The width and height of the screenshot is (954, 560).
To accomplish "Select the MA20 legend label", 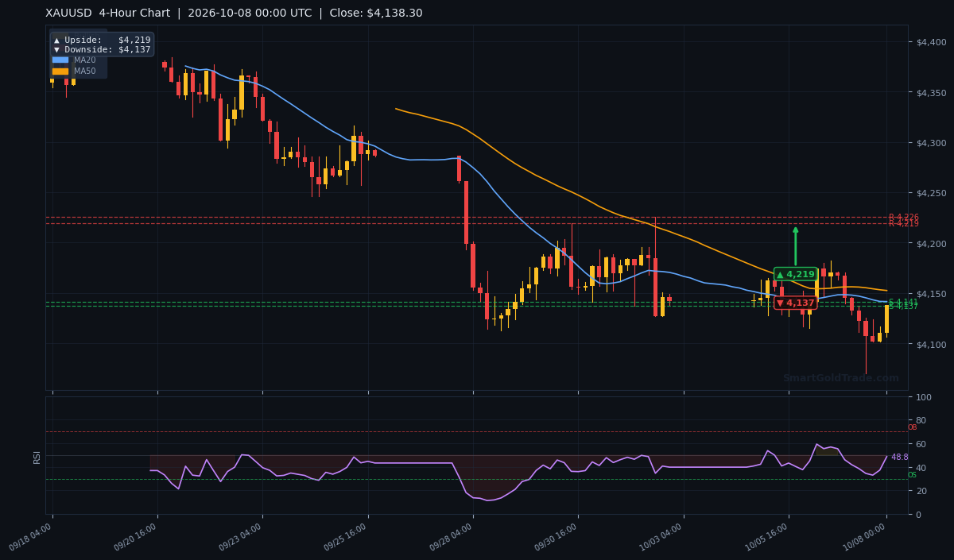I will (85, 60).
